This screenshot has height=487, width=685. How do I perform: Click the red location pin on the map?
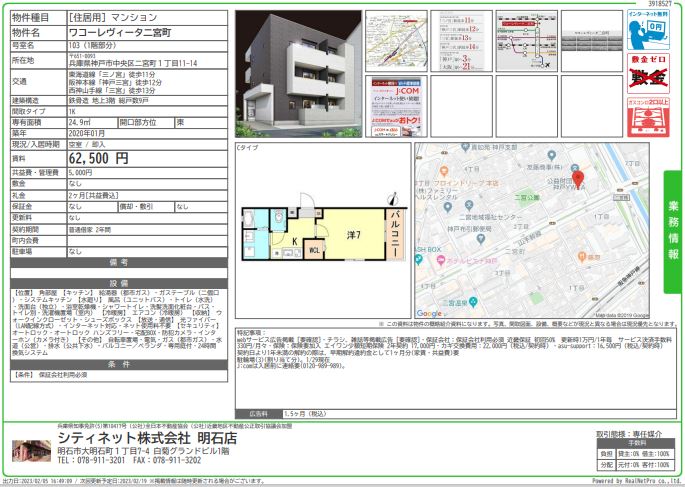[x=578, y=180]
